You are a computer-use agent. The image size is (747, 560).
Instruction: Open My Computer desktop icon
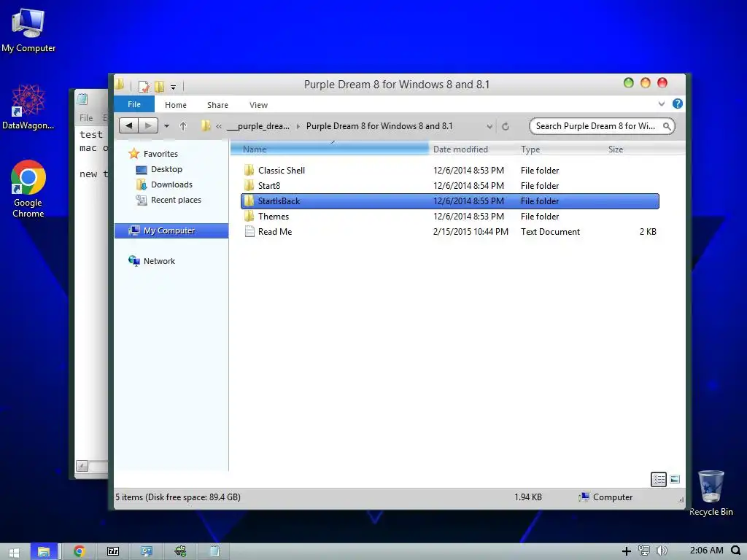pyautogui.click(x=28, y=30)
